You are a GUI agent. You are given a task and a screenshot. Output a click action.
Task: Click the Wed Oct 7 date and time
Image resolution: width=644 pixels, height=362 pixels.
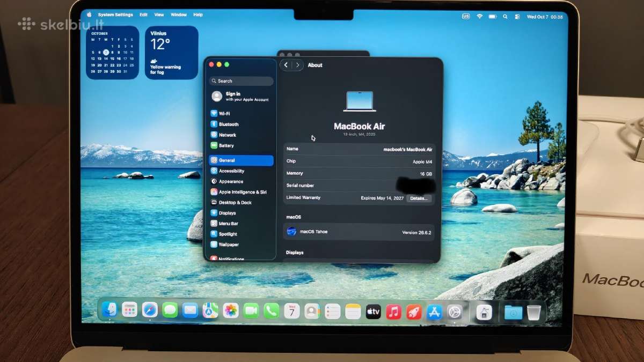(545, 17)
